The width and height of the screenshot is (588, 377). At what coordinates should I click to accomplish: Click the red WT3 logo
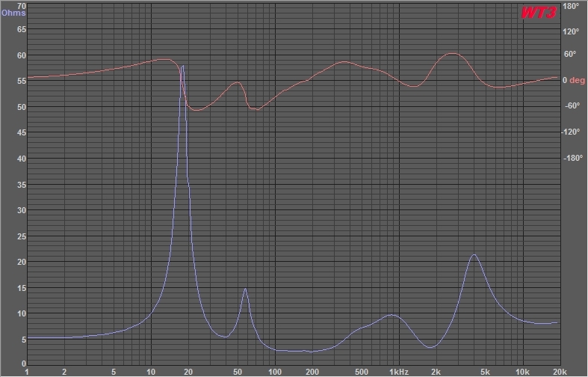539,13
